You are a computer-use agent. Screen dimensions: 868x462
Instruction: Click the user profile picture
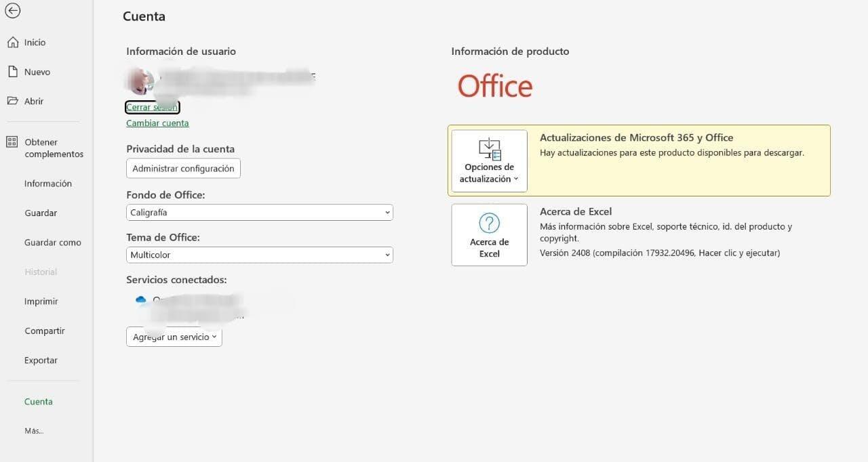[x=140, y=81]
